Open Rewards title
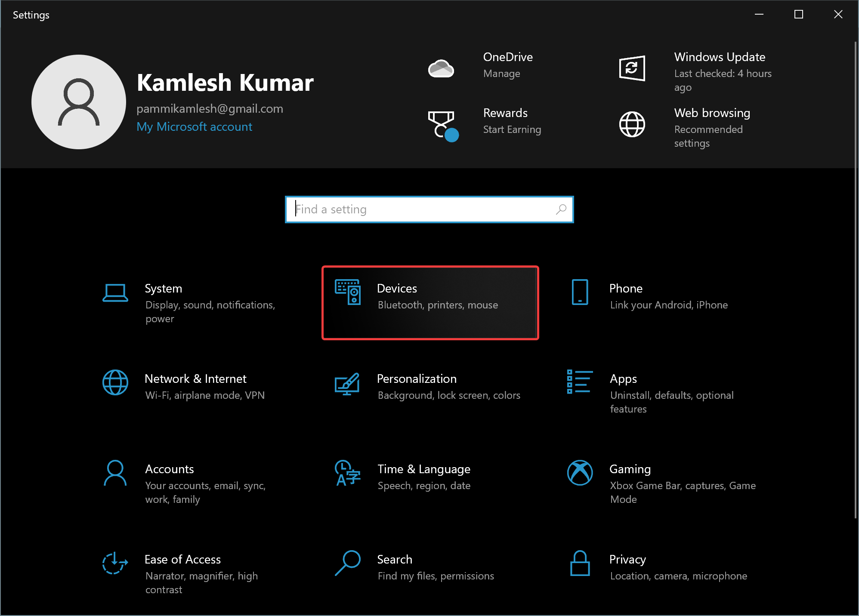This screenshot has height=616, width=859. coord(505,113)
